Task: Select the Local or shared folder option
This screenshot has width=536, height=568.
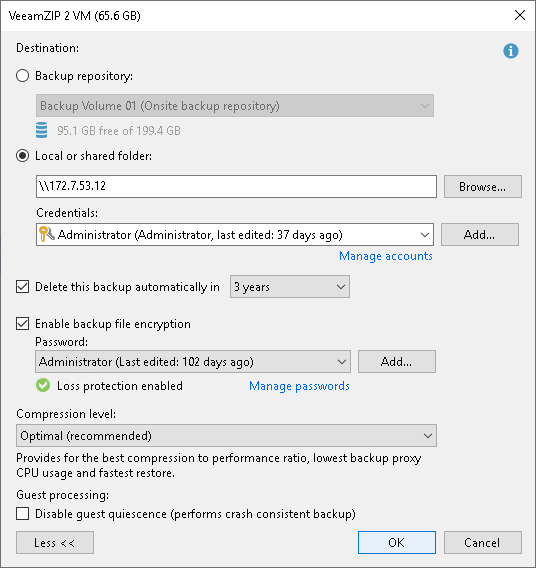Action: coord(22,156)
